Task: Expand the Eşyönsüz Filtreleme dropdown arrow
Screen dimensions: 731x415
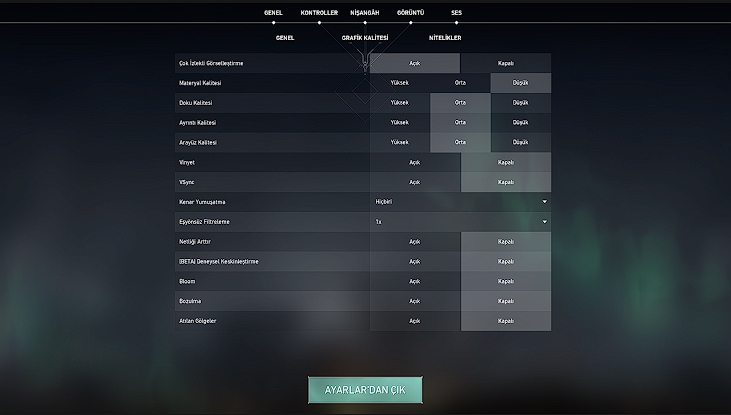Action: [544, 221]
